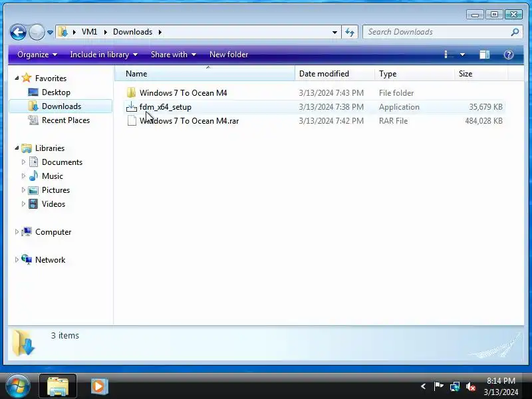Click the 484,028 KB size cell
This screenshot has height=399, width=532.
point(484,121)
